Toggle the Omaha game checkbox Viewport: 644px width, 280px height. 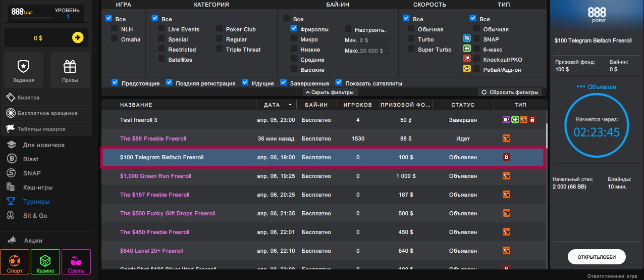click(115, 39)
